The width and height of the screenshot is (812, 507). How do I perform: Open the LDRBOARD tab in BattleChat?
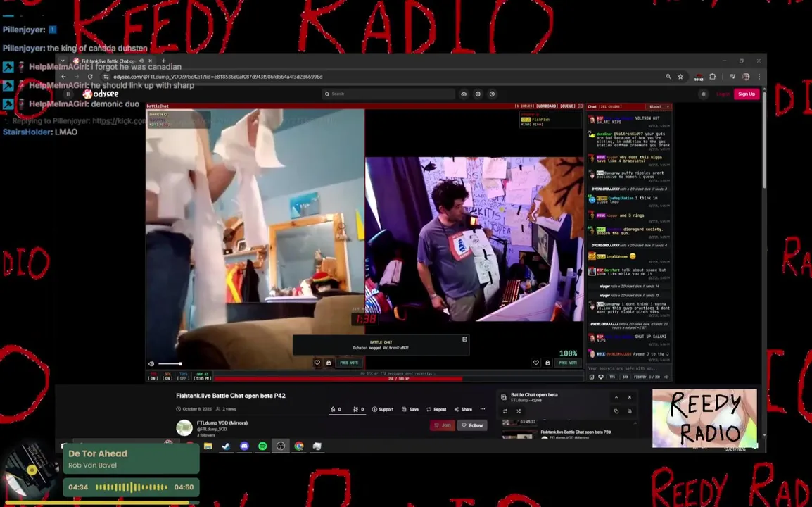coord(547,106)
